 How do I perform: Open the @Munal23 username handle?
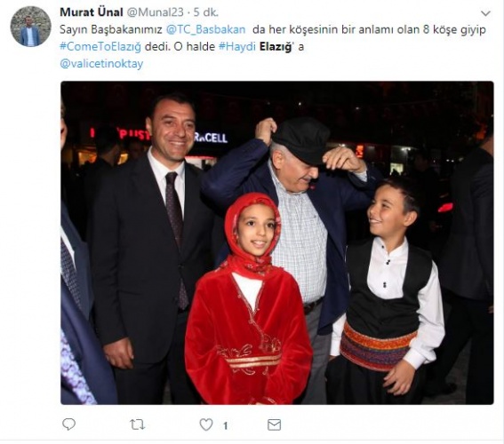(x=156, y=12)
